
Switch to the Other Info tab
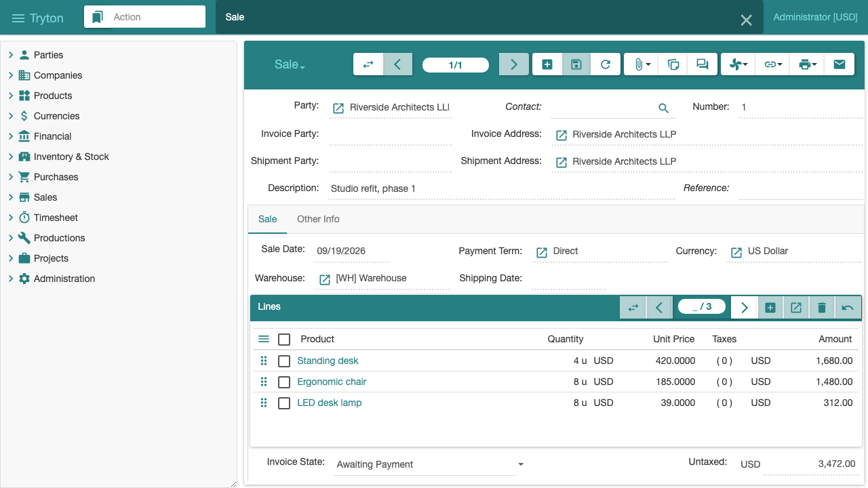point(318,219)
